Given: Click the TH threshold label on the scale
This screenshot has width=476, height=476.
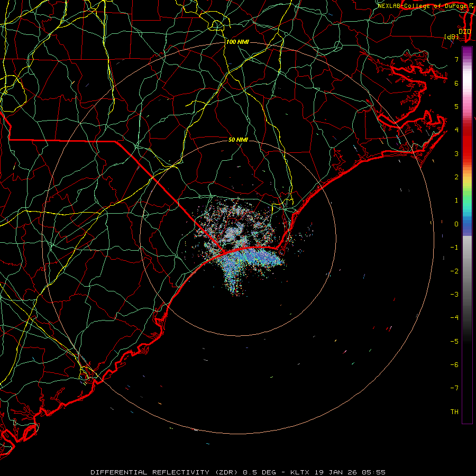Looking at the screenshot, I should click(x=454, y=411).
